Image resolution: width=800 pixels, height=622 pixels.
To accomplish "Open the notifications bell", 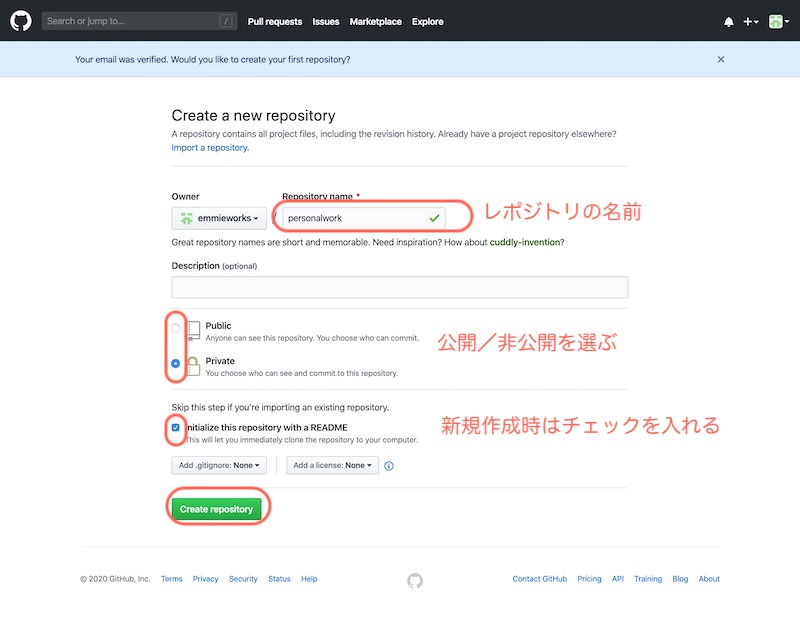I will coord(729,21).
